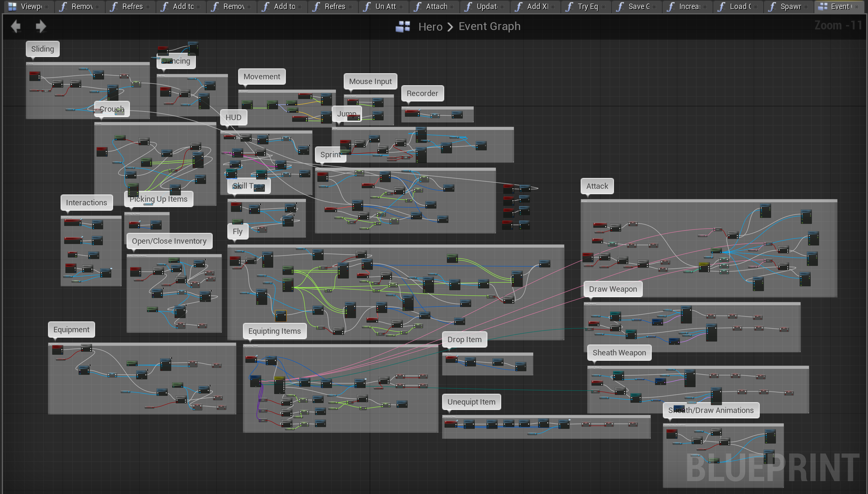Go back with the left arrow button
The width and height of the screenshot is (868, 494).
16,26
